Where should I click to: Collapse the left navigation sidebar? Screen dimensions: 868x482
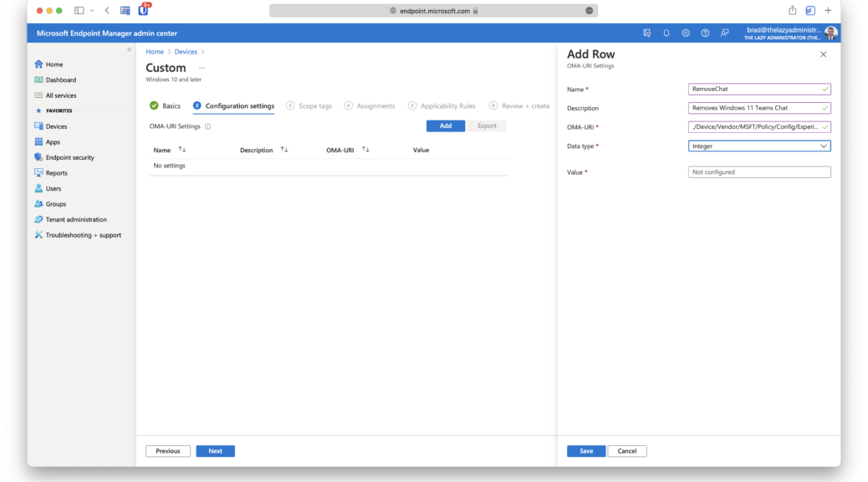coord(130,50)
